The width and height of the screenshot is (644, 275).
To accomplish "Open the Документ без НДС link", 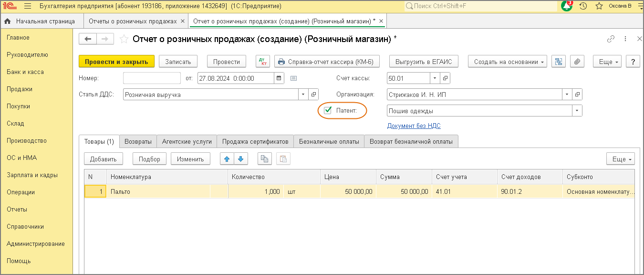I will tap(414, 126).
